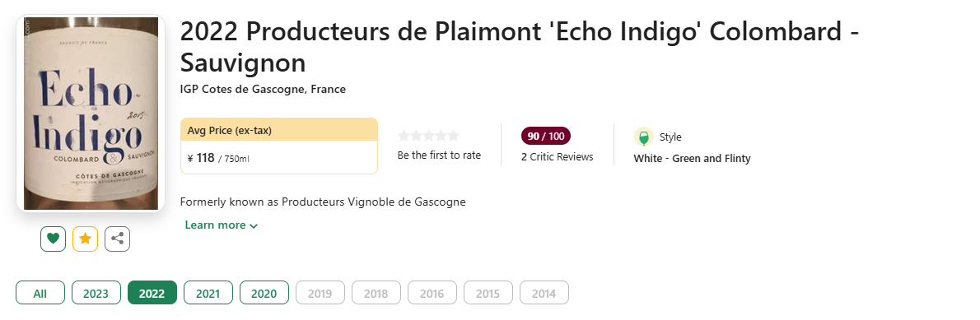This screenshot has width=980, height=320.
Task: Select the greyed 2019 vintage
Action: point(320,293)
